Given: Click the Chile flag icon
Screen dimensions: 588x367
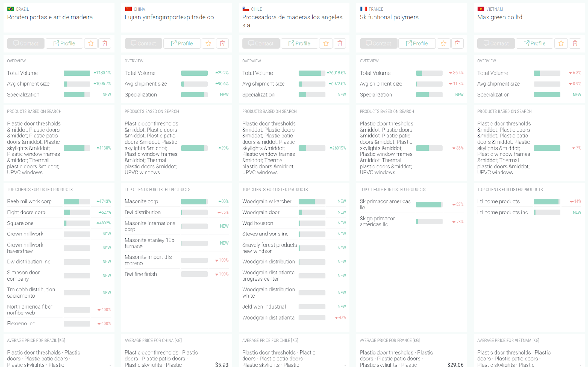Looking at the screenshot, I should (246, 9).
